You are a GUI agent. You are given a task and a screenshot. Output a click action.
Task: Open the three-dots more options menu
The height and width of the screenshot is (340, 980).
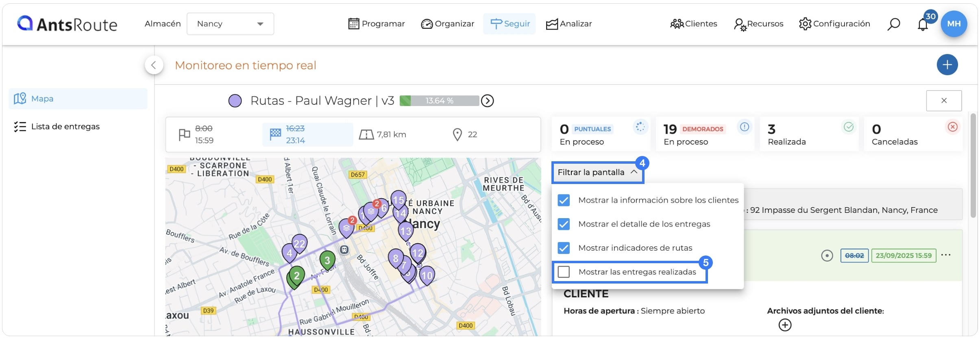pyautogui.click(x=946, y=255)
